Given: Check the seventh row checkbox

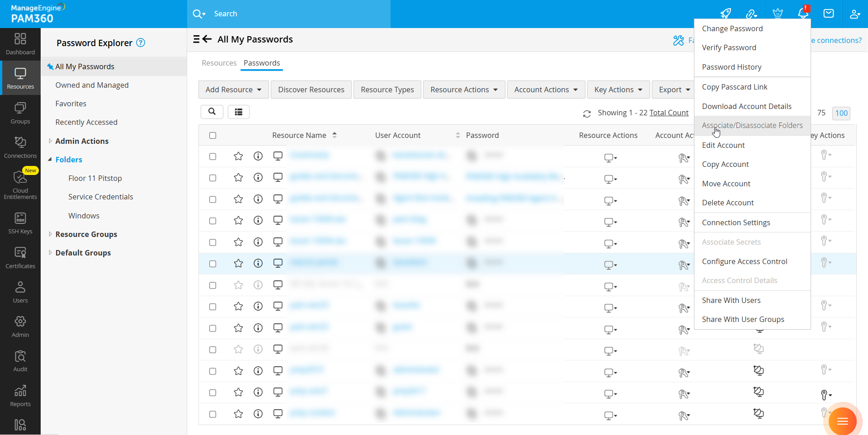Looking at the screenshot, I should click(x=213, y=285).
